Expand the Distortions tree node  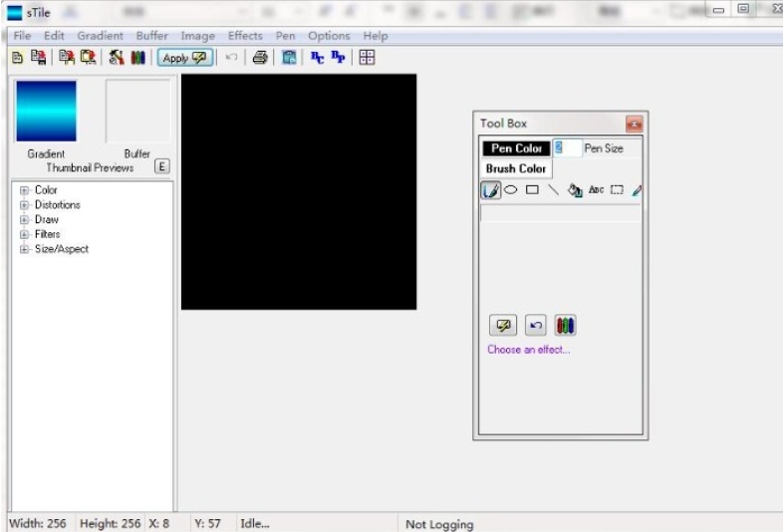[24, 205]
